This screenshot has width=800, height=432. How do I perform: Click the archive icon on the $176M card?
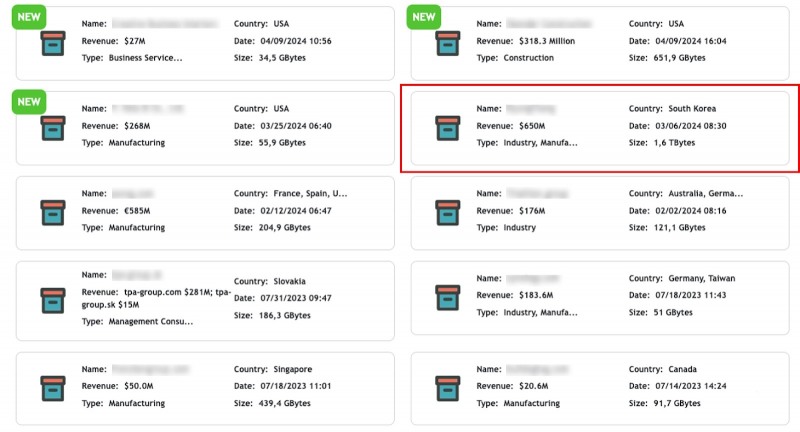tap(447, 212)
